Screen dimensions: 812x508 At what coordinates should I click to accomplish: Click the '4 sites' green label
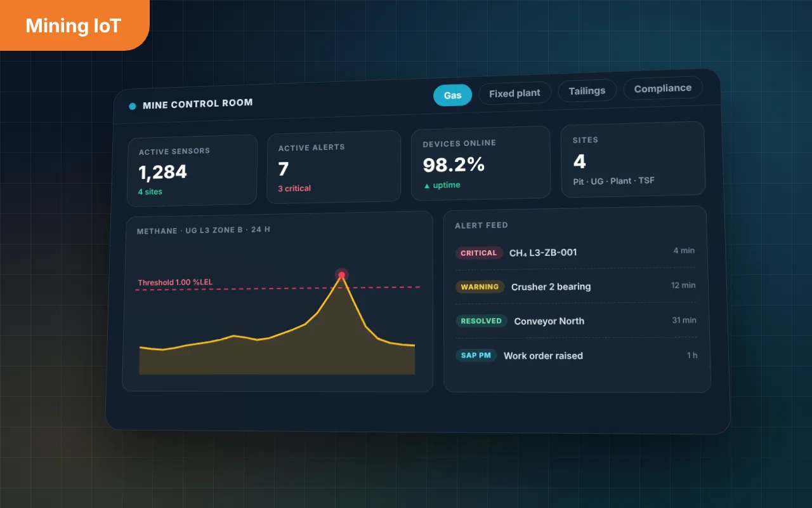pyautogui.click(x=150, y=192)
